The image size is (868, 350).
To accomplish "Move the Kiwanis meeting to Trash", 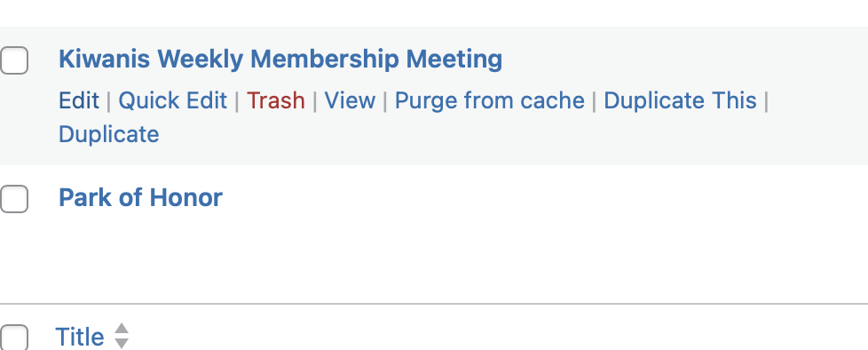I will pos(276,100).
